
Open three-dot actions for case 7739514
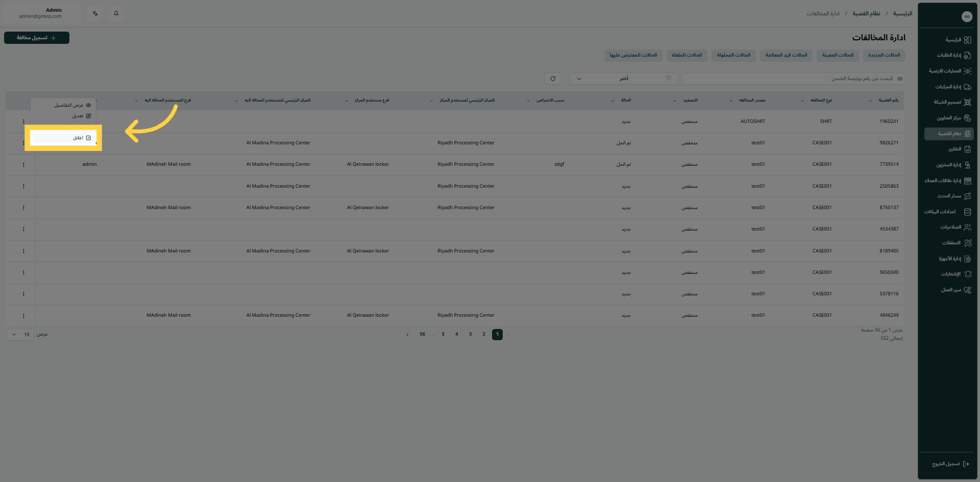click(23, 165)
